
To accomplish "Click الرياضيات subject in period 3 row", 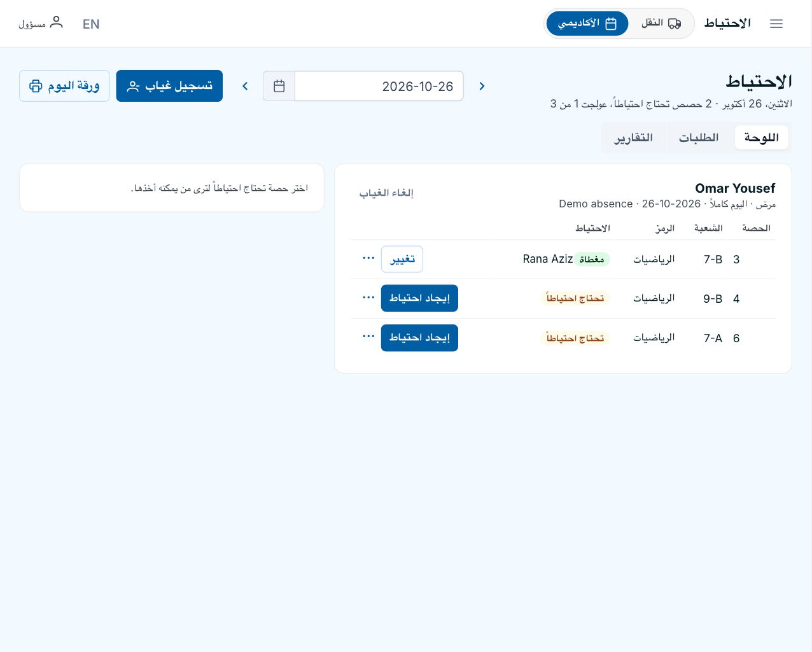I will click(x=654, y=260).
